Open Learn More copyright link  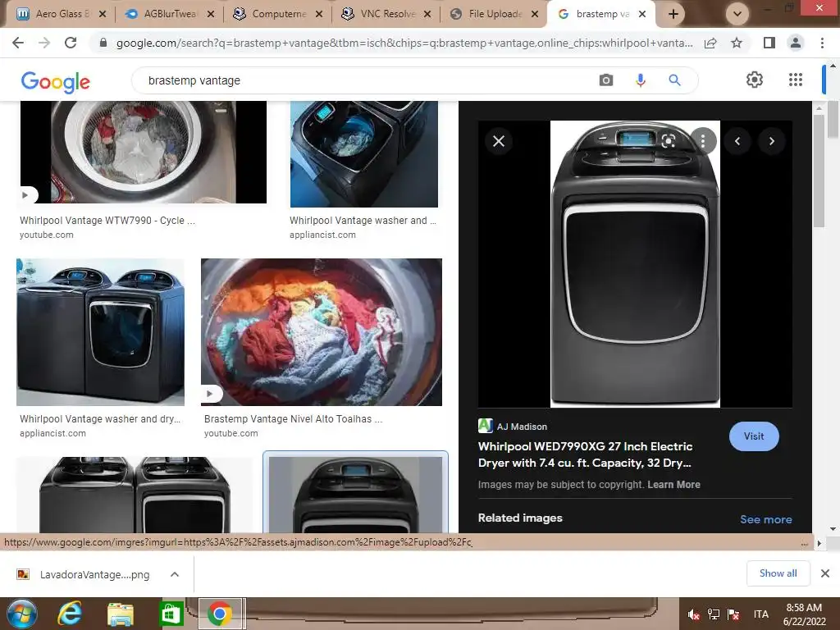tap(673, 484)
